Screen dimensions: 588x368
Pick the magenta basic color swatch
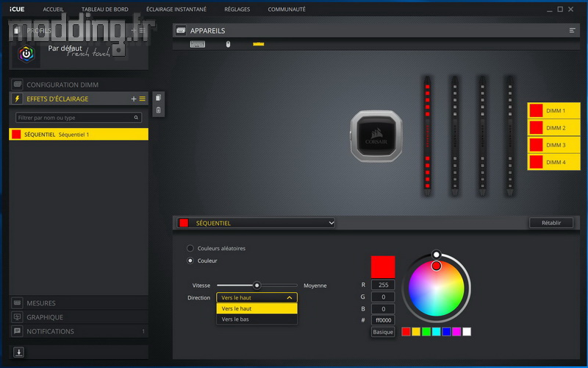pos(456,332)
